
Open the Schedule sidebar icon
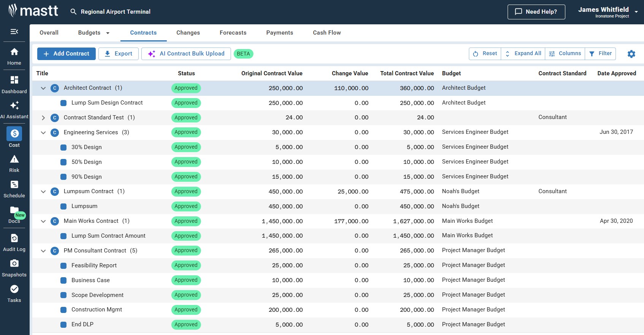tap(14, 184)
